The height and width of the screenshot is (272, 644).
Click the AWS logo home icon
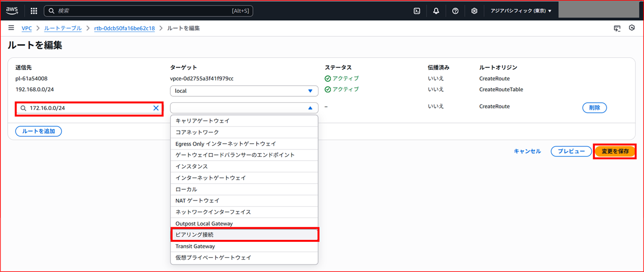pos(12,11)
